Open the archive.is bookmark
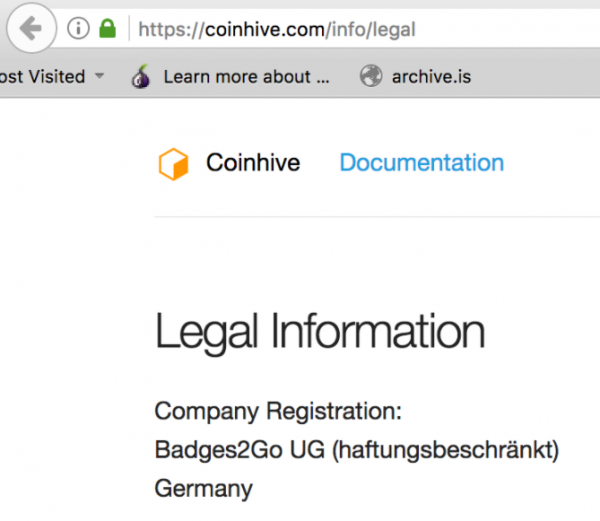600x521 pixels. pos(432,77)
